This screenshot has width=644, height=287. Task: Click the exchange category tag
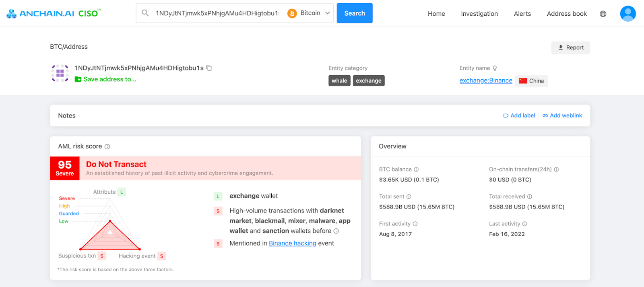369,81
